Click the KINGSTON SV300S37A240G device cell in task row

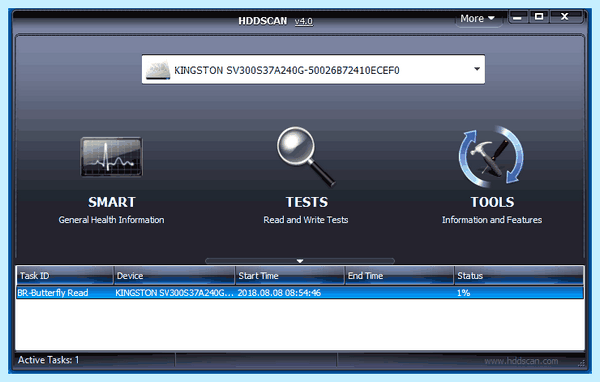(174, 293)
